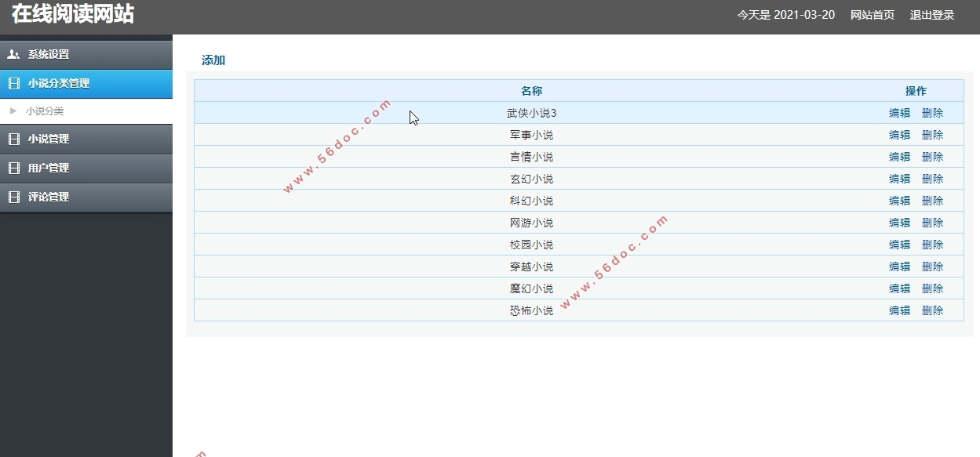Image resolution: width=980 pixels, height=457 pixels.
Task: Click the film icon beside 小说分类管理
Action: pyautogui.click(x=13, y=83)
